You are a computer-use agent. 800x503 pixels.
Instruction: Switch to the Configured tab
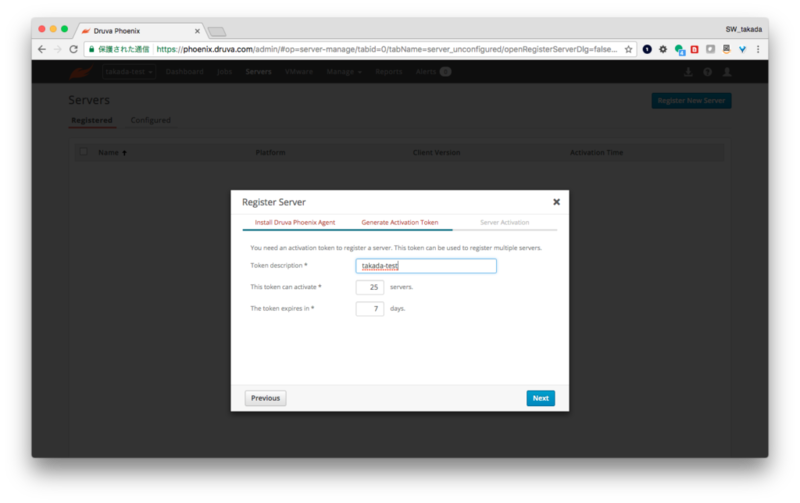[x=151, y=120]
